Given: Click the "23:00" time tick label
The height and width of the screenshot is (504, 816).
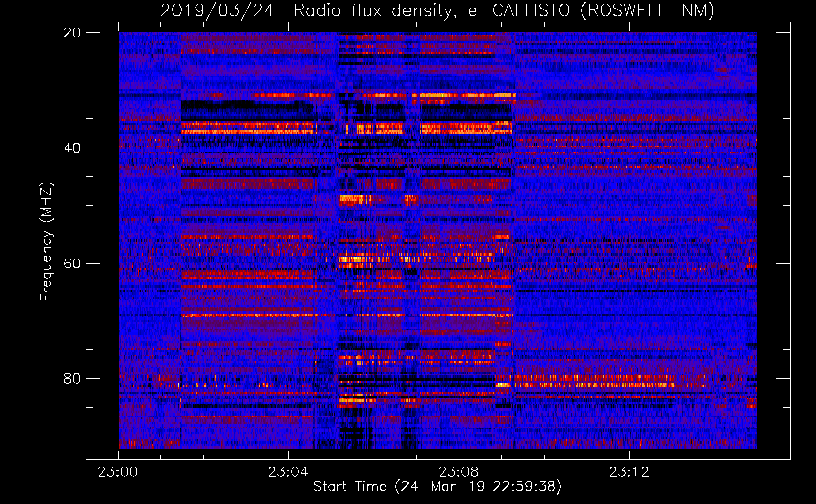Looking at the screenshot, I should [x=118, y=472].
